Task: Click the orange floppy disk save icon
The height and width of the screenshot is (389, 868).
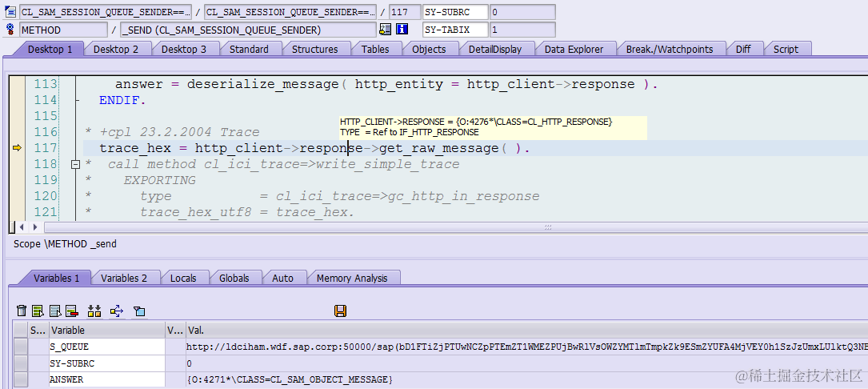Action: pos(341,311)
